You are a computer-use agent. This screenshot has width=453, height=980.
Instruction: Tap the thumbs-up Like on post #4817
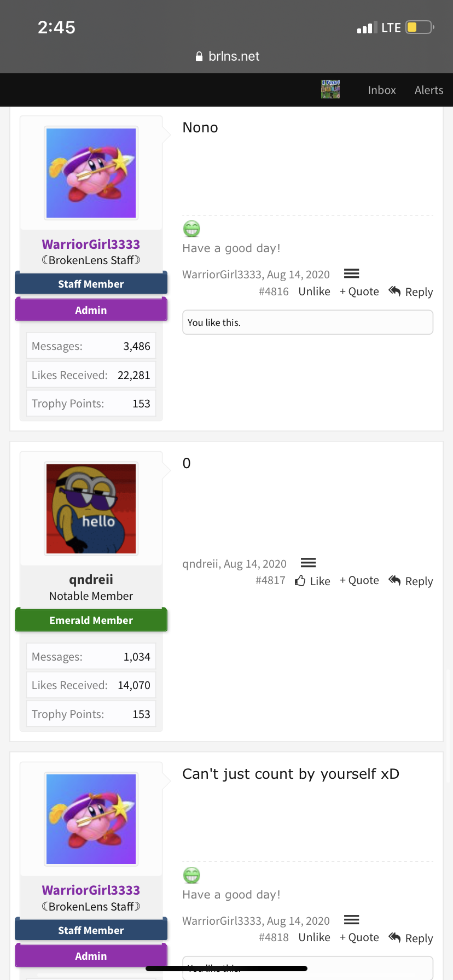(x=312, y=581)
